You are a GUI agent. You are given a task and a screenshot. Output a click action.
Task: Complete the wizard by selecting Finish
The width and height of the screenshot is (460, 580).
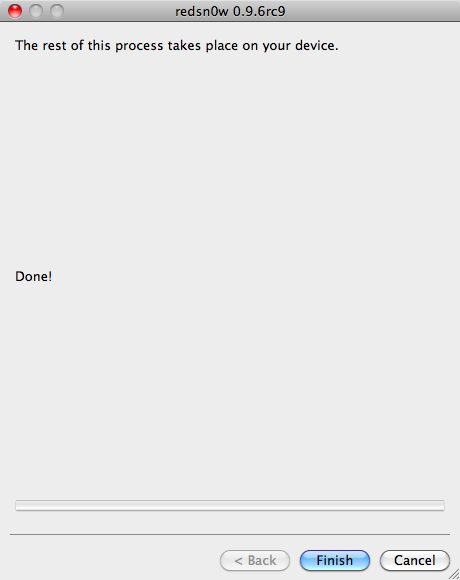(x=335, y=560)
